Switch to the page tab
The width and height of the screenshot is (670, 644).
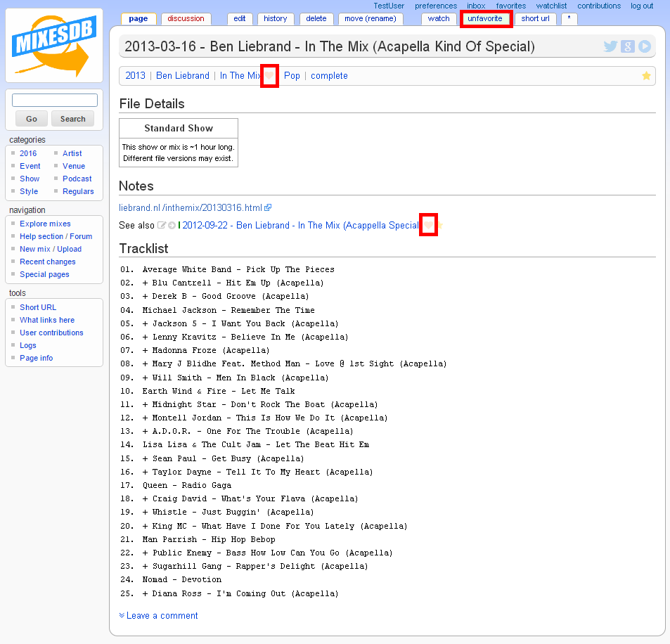pyautogui.click(x=138, y=19)
